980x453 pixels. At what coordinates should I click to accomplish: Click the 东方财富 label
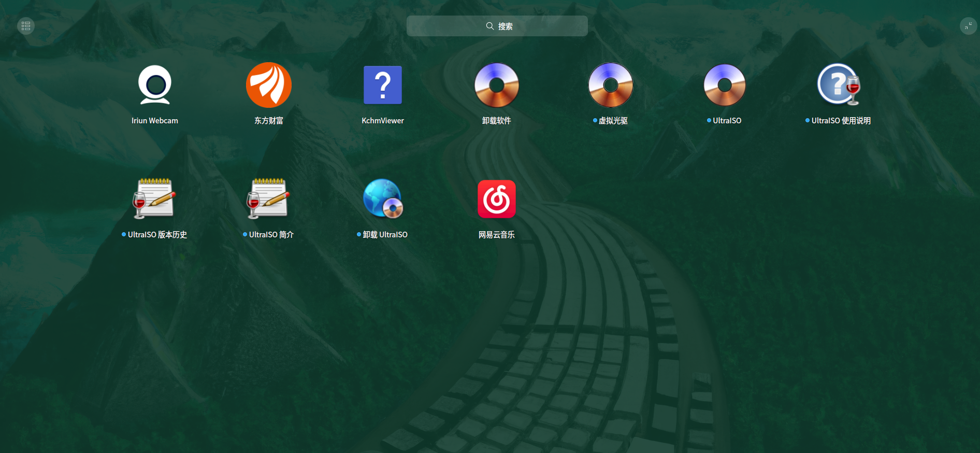269,121
